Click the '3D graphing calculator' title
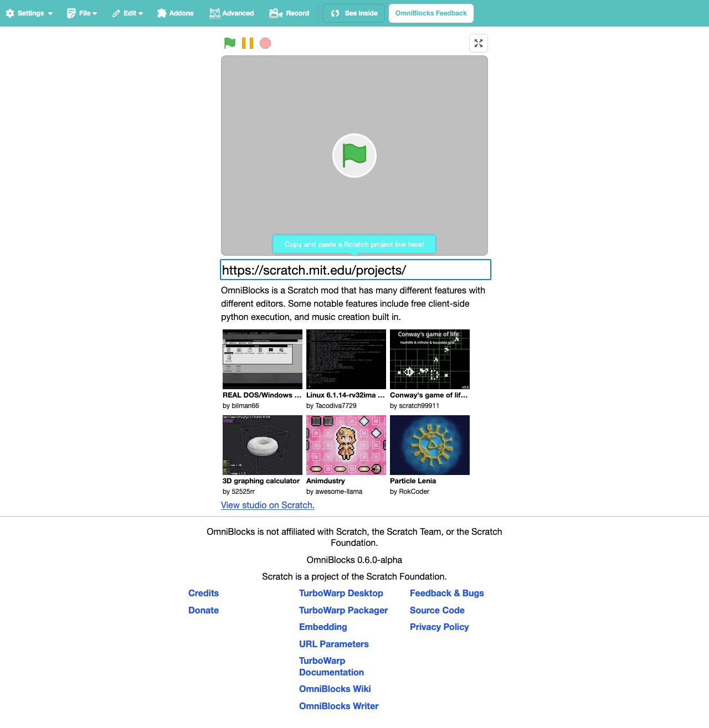This screenshot has height=728, width=709. pyautogui.click(x=261, y=481)
